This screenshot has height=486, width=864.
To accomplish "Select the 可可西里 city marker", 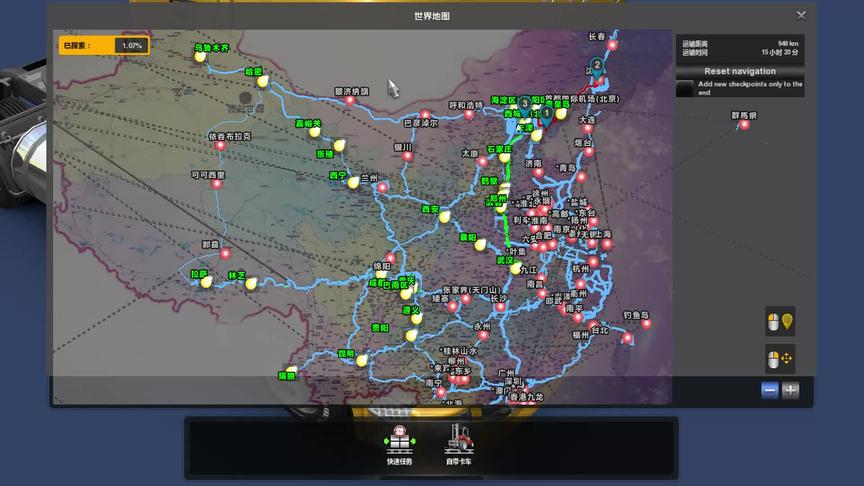I will pyautogui.click(x=217, y=184).
